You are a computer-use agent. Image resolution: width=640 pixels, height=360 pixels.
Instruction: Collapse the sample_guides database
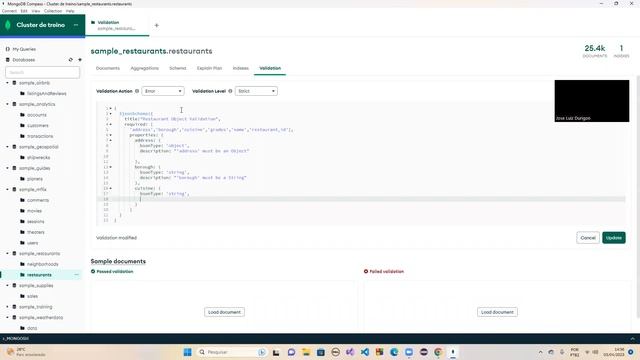pos(7,168)
